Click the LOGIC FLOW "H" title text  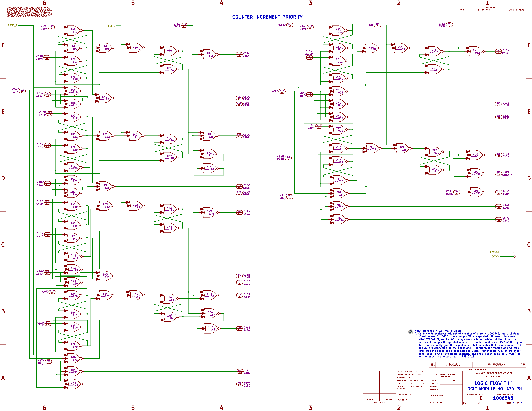pyautogui.click(x=493, y=383)
